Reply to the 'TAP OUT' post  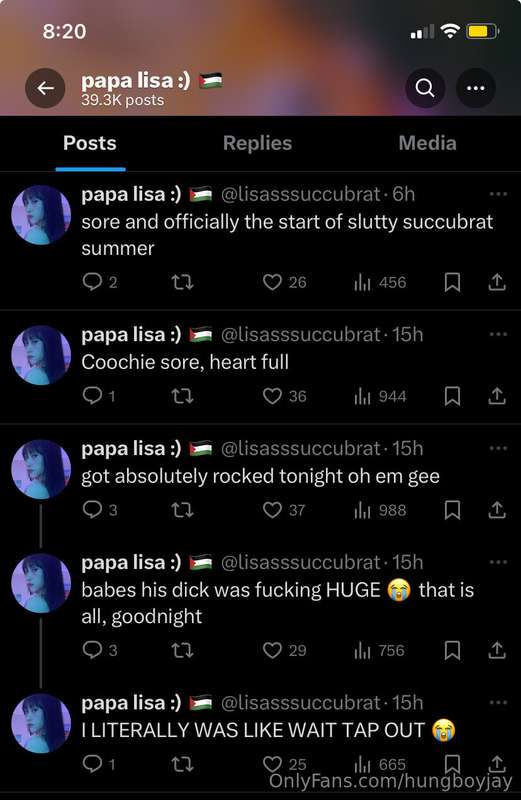98,764
